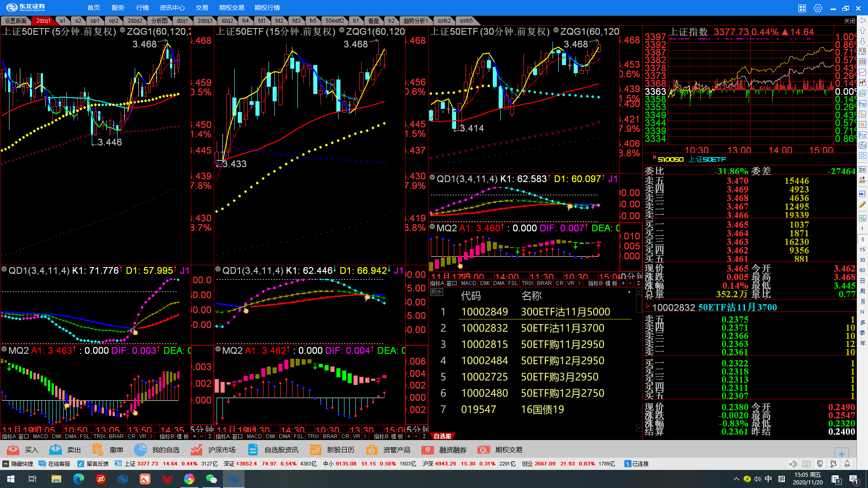
Task: Click the 卖出 (sell) icon
Action: click(56, 450)
